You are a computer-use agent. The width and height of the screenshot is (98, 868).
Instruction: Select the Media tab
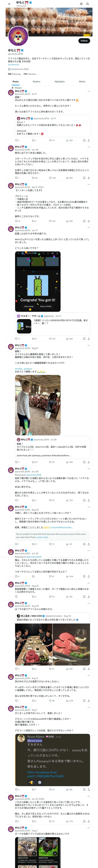[x=82, y=82]
